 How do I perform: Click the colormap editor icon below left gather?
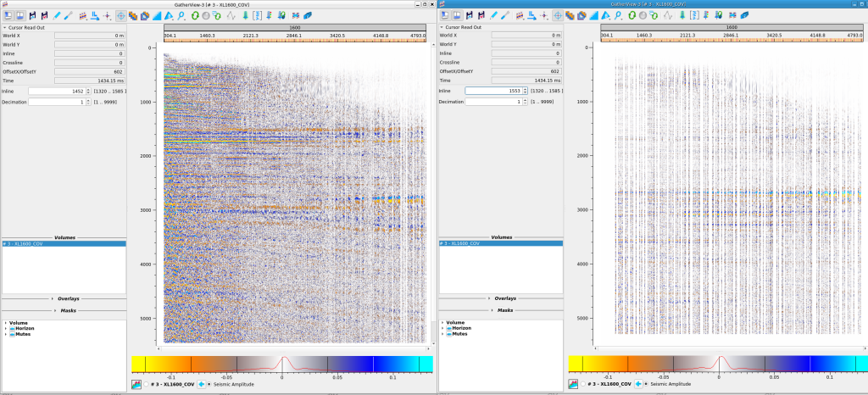point(136,383)
